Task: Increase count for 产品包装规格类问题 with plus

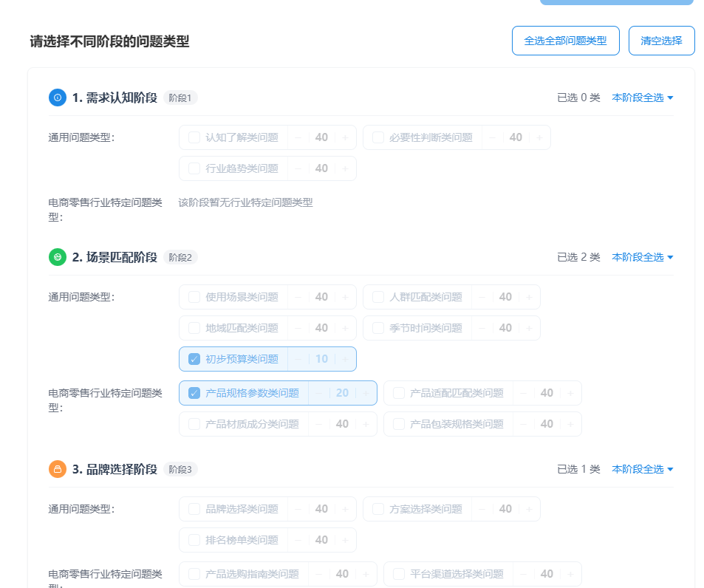Action: 570,424
